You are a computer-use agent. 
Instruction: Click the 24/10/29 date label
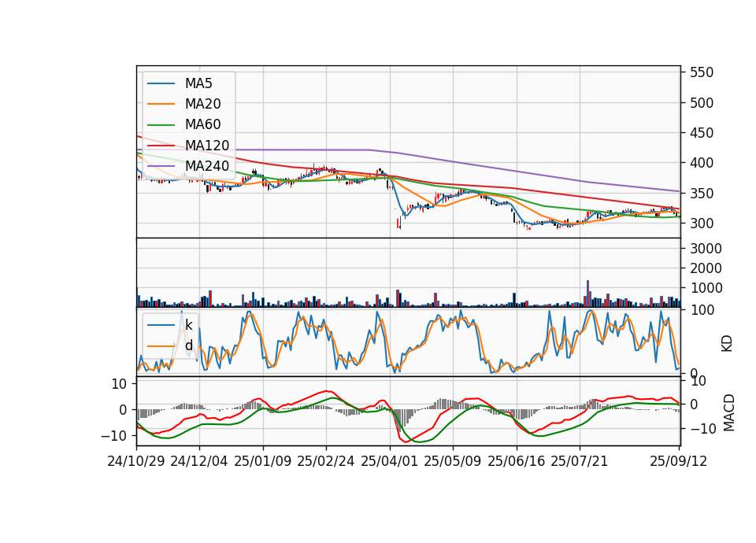[x=136, y=461]
